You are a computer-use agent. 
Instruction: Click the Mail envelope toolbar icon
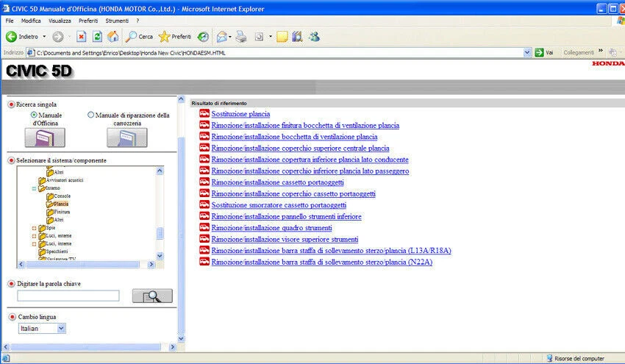click(221, 37)
